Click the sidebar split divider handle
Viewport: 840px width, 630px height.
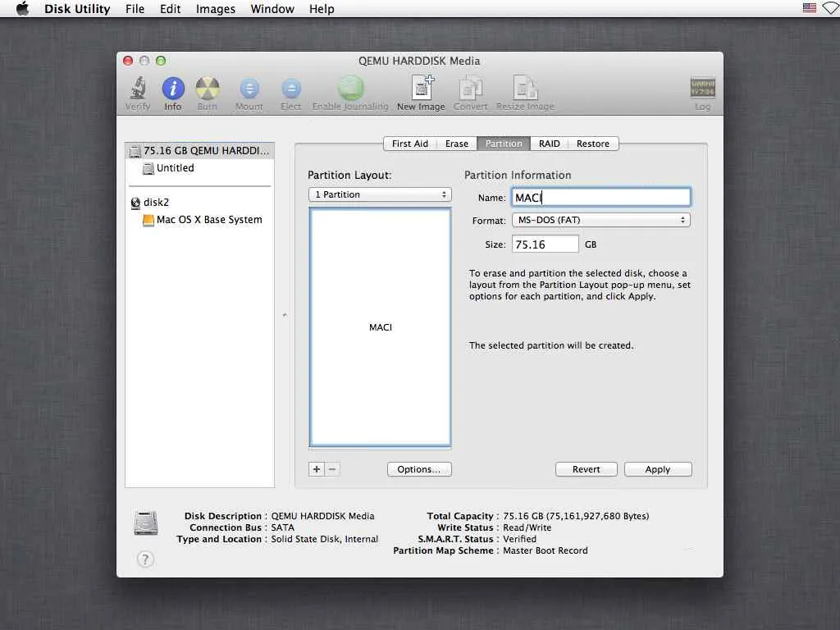pos(285,315)
